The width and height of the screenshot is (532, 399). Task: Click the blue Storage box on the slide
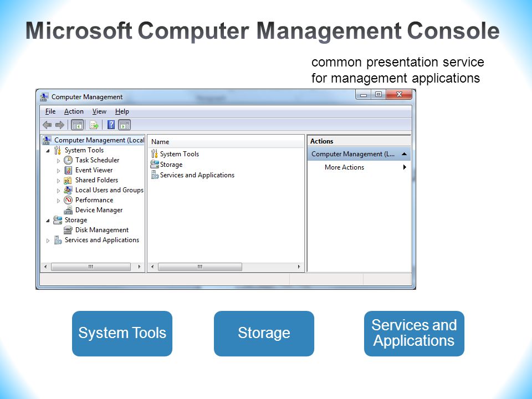point(264,334)
